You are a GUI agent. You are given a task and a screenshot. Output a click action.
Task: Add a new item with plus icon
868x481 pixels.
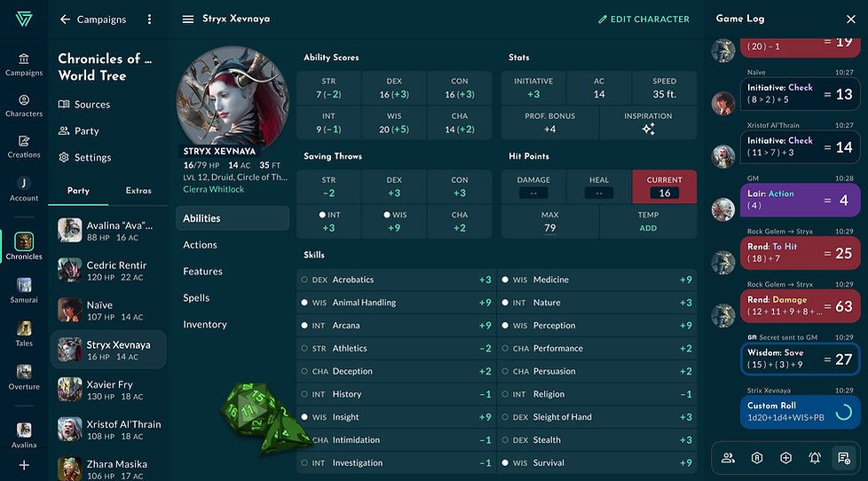pyautogui.click(x=24, y=466)
